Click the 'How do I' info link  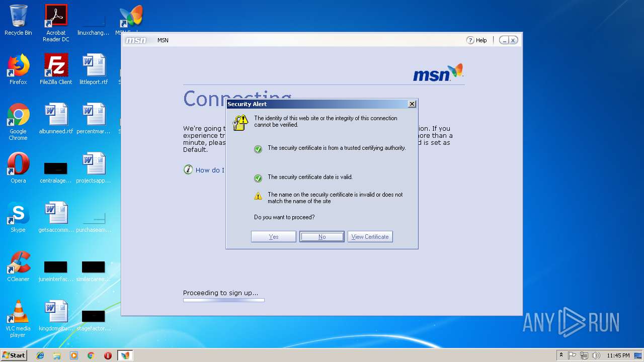point(204,170)
